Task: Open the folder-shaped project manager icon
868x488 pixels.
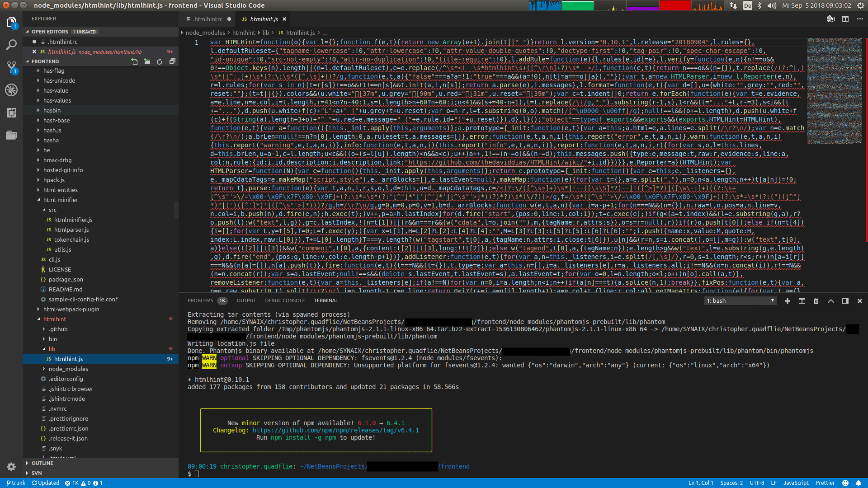Action: 11,135
